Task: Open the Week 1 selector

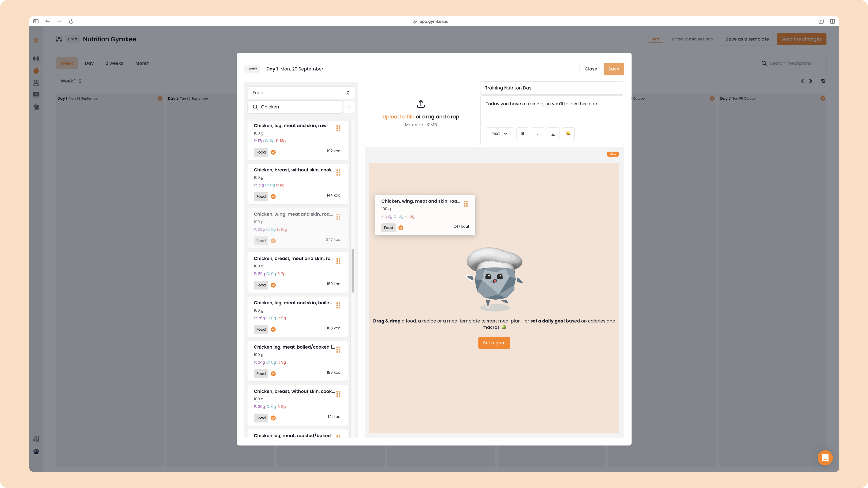Action: click(x=71, y=81)
